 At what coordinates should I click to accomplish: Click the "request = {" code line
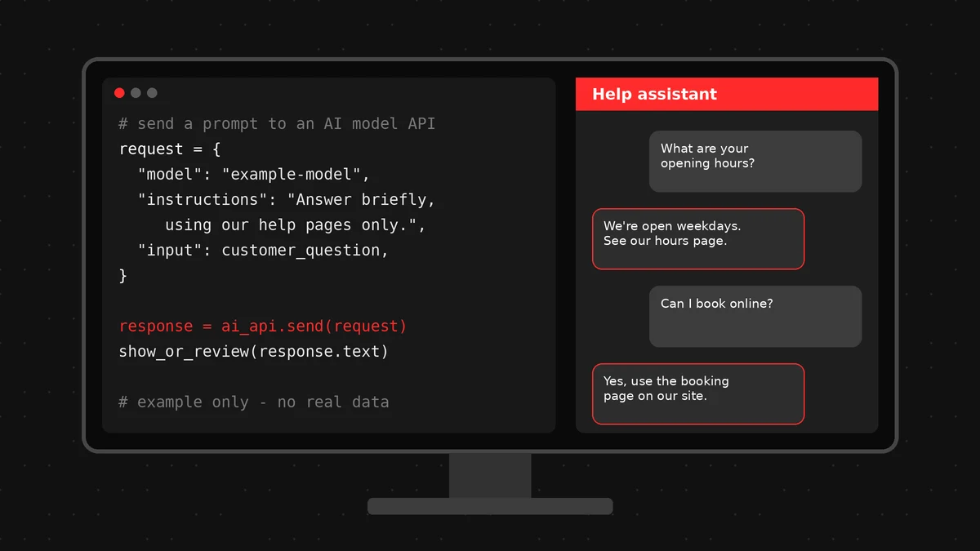click(170, 149)
